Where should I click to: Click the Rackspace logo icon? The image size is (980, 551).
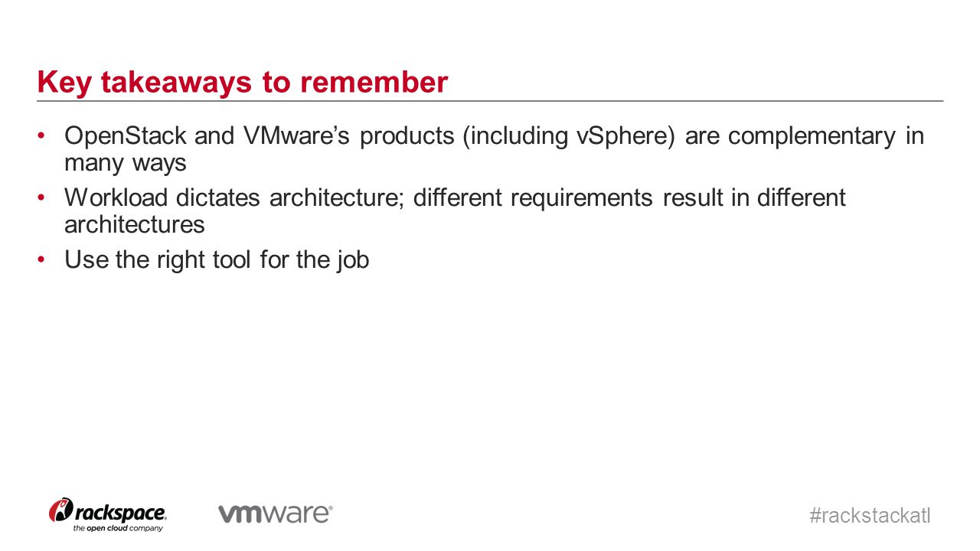coord(60,510)
